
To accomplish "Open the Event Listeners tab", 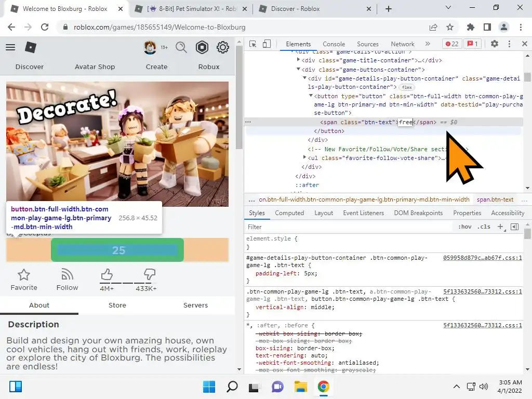I will [363, 212].
